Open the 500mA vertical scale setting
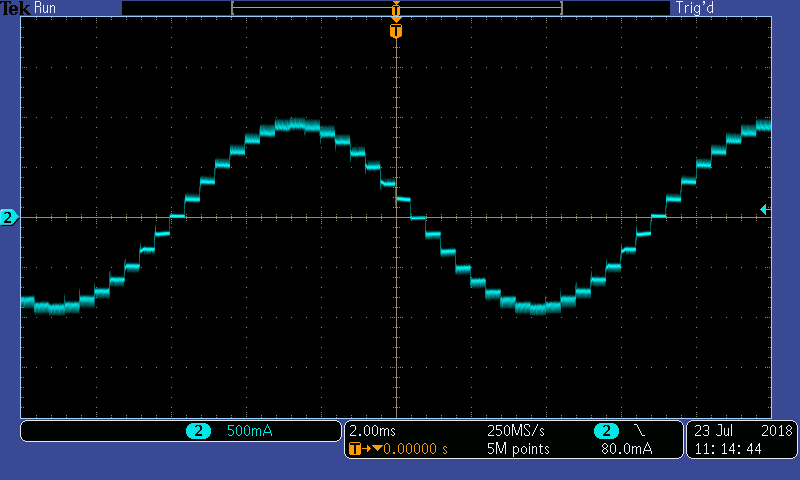The image size is (800, 480). pyautogui.click(x=249, y=431)
